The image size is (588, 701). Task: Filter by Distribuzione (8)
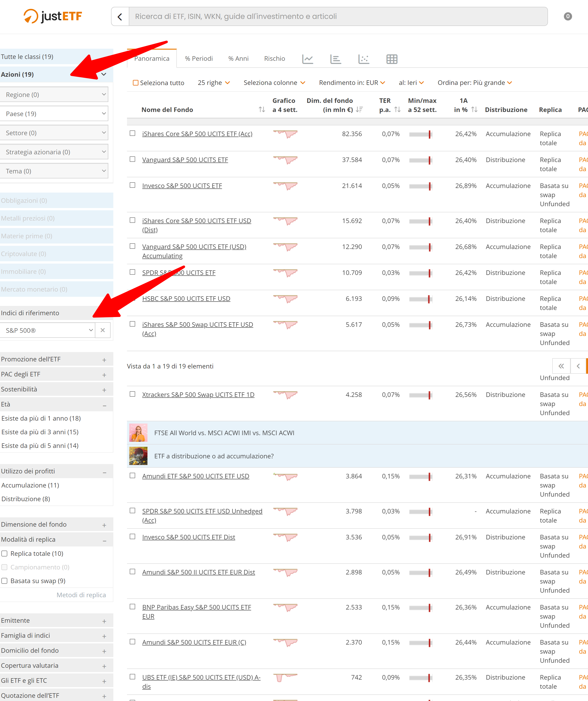[26, 499]
